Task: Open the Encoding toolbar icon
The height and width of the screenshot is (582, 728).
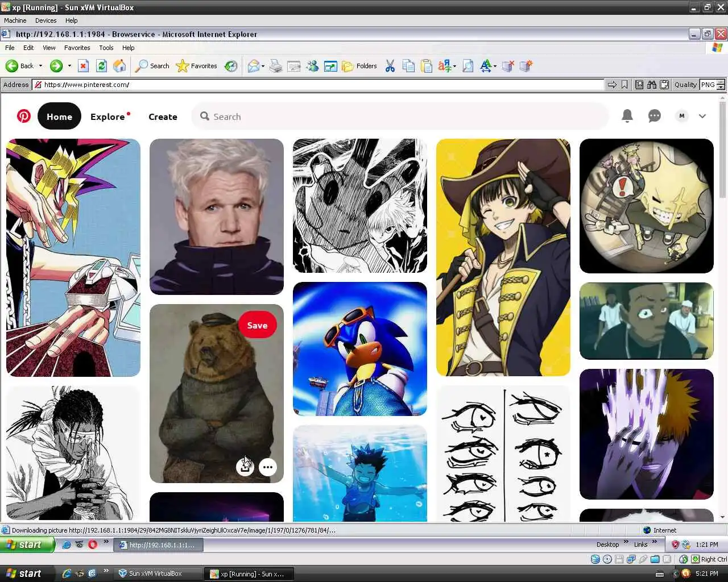Action: coord(444,66)
